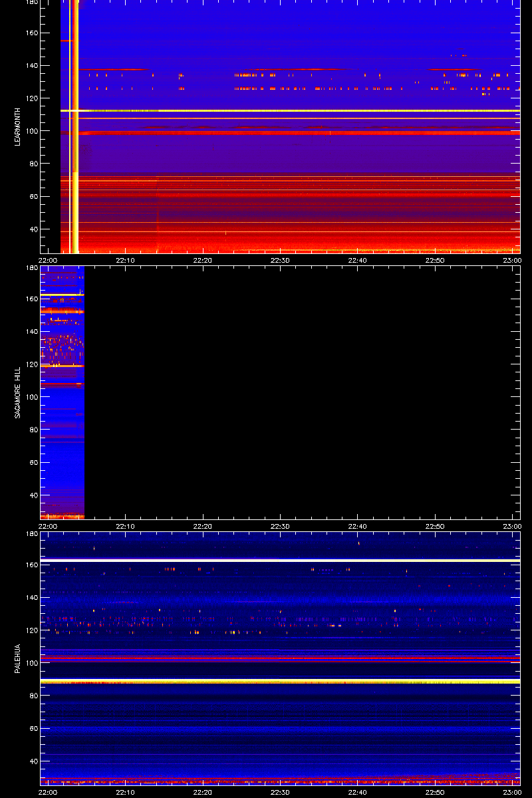This screenshot has height=798, width=532.
Task: Click frequency tick 160 on Sagamore Hill axis
Action: [31, 299]
